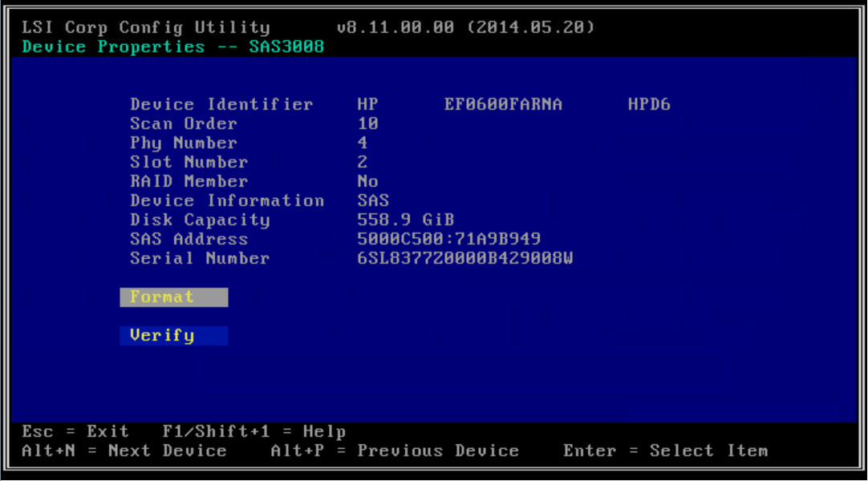Choose the Verify option
Viewport: 868px width, 481px height.
coord(174,336)
